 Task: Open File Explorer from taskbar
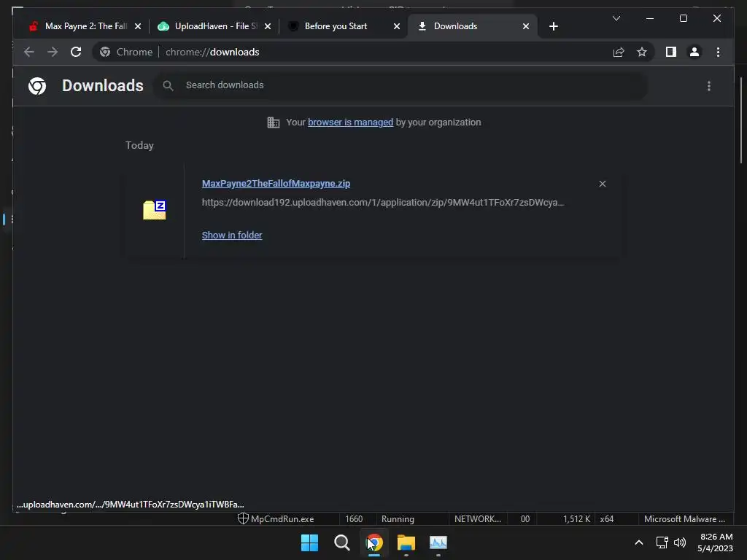click(406, 542)
